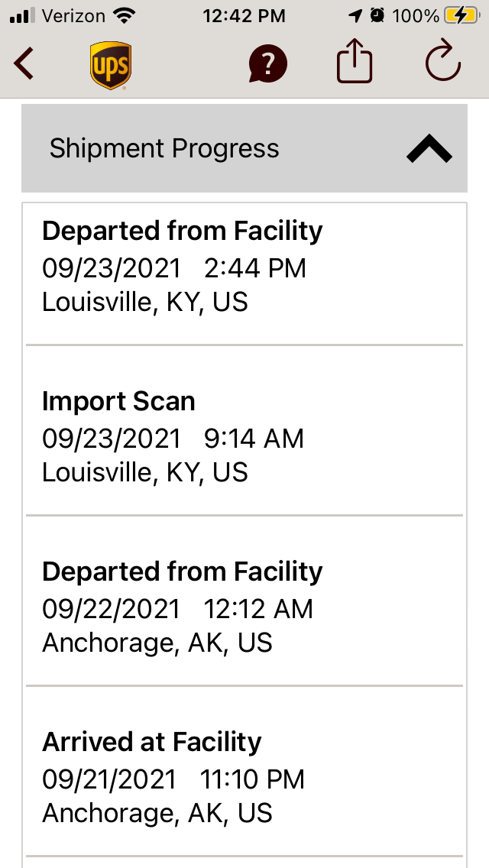The height and width of the screenshot is (868, 489).
Task: Tap the back arrow icon
Action: coord(24,63)
